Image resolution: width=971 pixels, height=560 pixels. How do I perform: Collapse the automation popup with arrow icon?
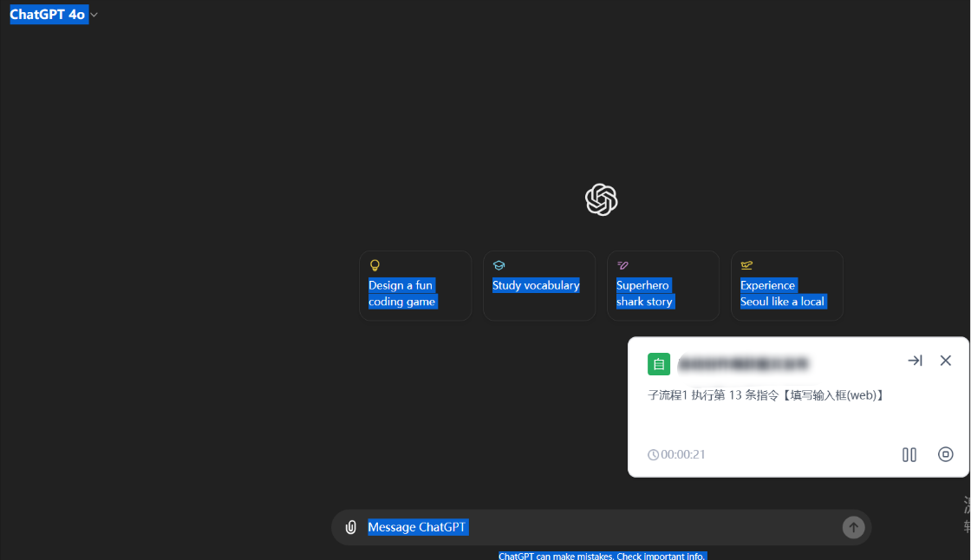(915, 361)
